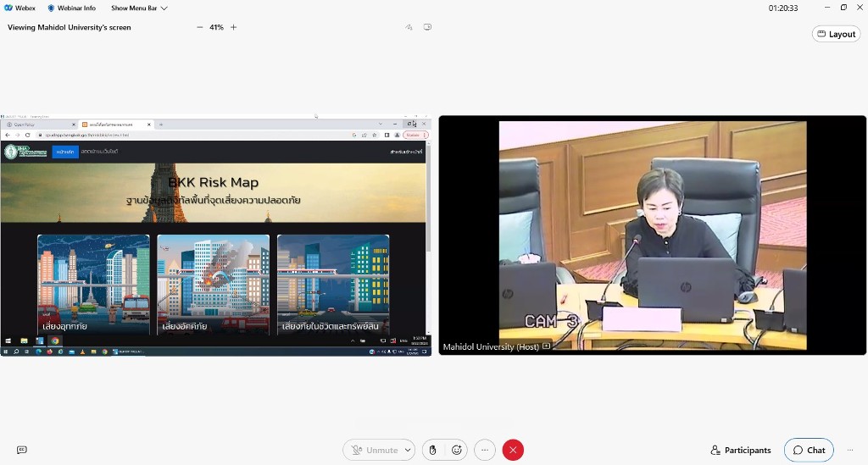Open the Layout options
The height and width of the screenshot is (465, 868).
836,34
